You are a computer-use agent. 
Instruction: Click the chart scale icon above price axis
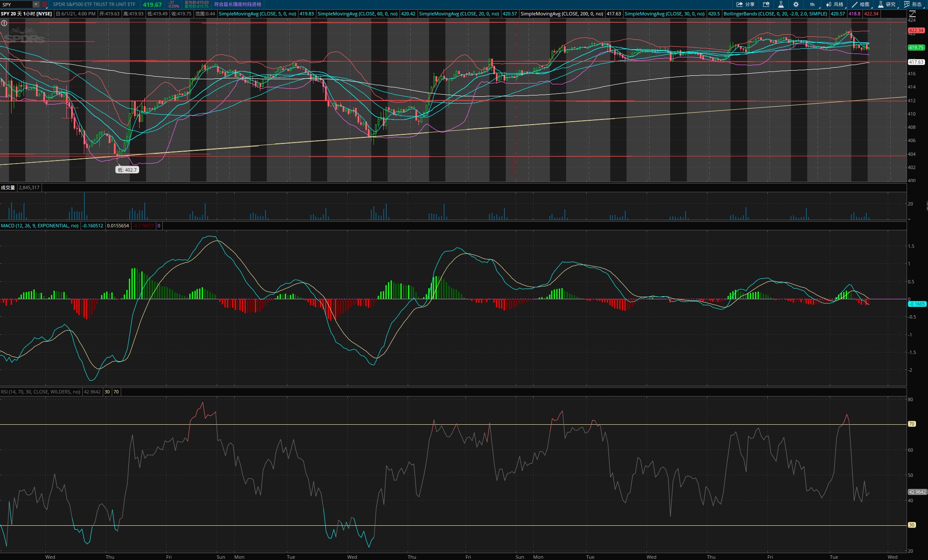(912, 14)
